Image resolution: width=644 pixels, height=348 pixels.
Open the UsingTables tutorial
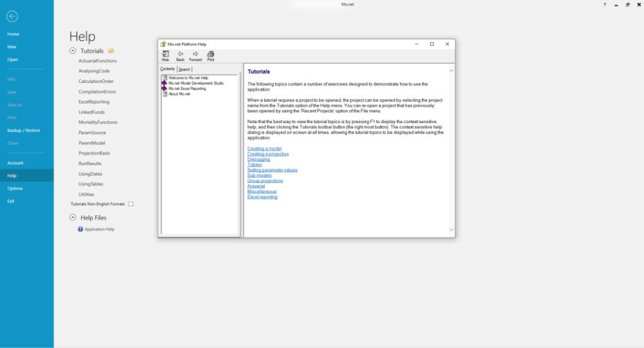tap(91, 184)
